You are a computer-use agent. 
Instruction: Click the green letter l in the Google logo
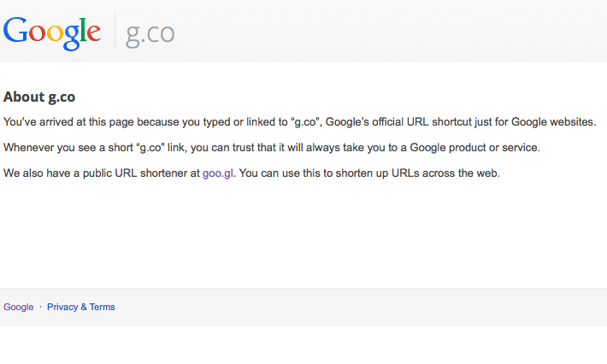click(x=83, y=30)
